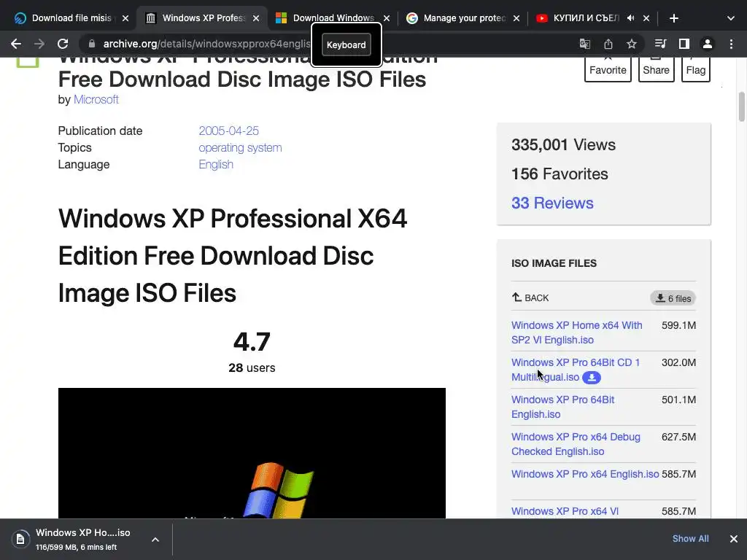The image size is (747, 560).
Task: Click the 28 users text
Action: click(x=252, y=367)
